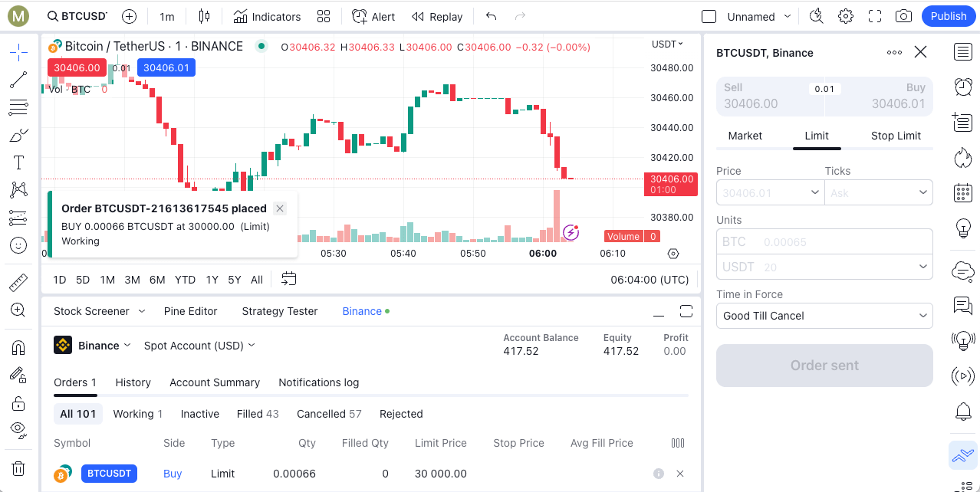This screenshot has width=980, height=492.
Task: Open the alerts clock icon in right sidebar
Action: (963, 87)
